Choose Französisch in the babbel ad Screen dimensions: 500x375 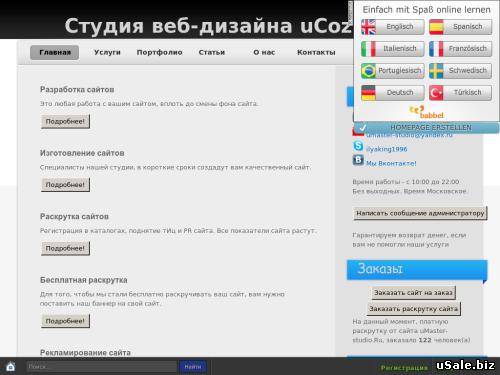click(x=460, y=49)
